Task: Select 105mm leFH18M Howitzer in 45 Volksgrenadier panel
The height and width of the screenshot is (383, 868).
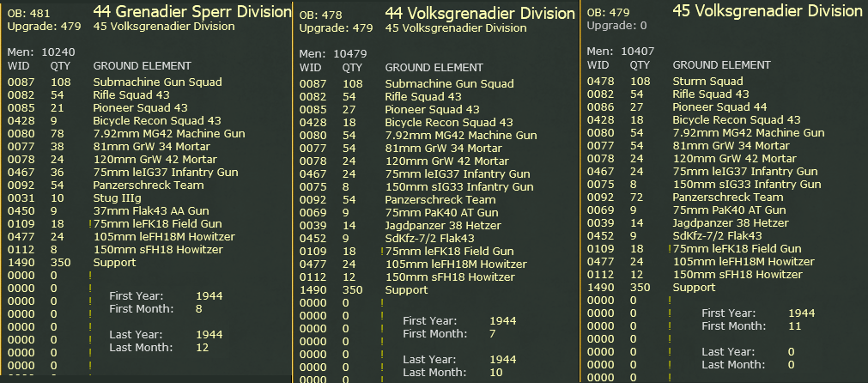Action: click(744, 261)
